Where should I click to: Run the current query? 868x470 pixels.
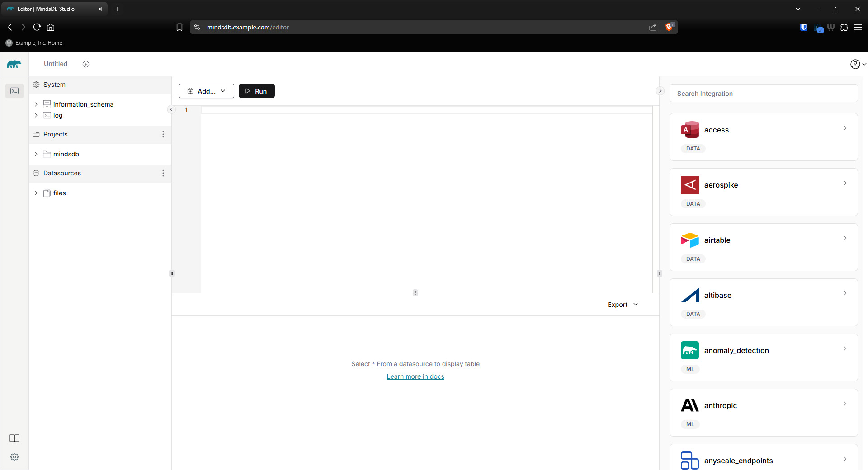pos(256,91)
